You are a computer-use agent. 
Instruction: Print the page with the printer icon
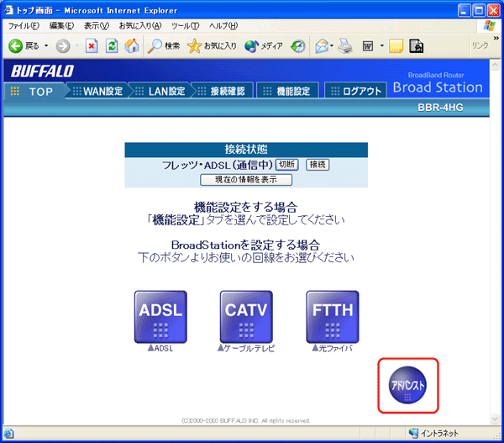tap(345, 46)
